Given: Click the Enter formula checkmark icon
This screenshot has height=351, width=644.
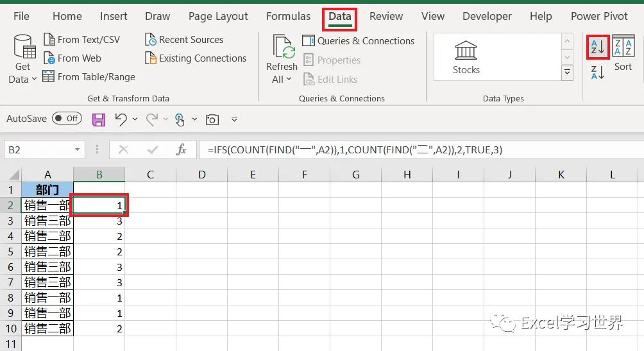Looking at the screenshot, I should pos(153,150).
